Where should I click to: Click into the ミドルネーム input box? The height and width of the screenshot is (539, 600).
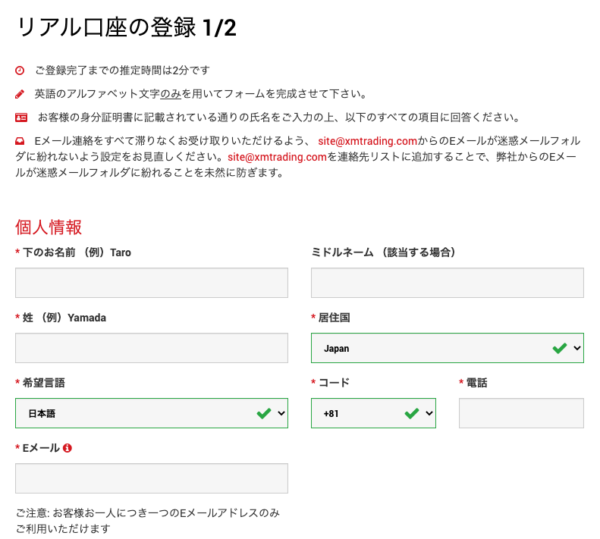(447, 283)
